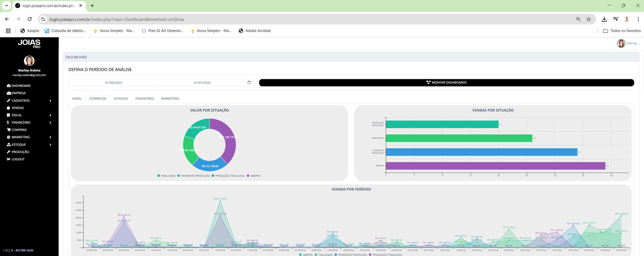
Task: Bookmark page with the star icon
Action: (588, 19)
